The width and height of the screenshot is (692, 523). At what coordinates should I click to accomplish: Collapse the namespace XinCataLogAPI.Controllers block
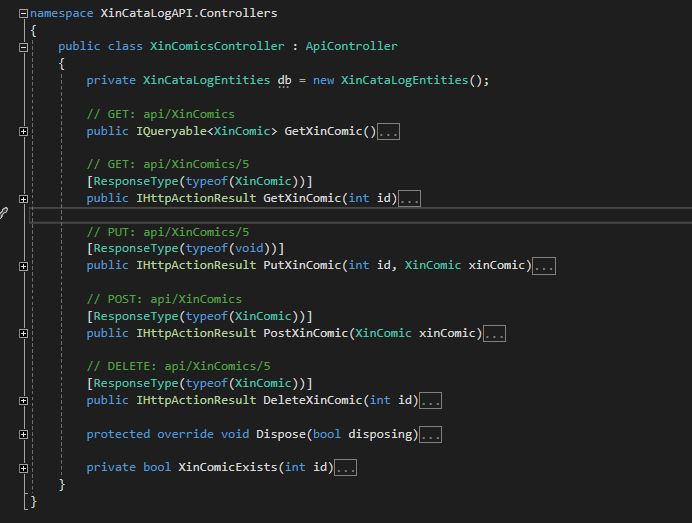coord(23,14)
